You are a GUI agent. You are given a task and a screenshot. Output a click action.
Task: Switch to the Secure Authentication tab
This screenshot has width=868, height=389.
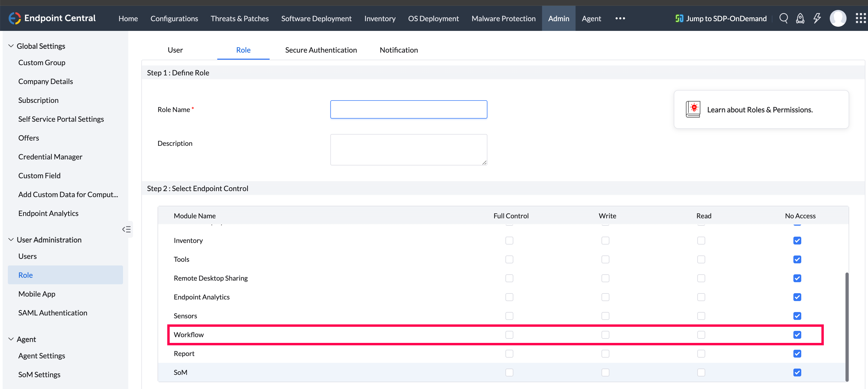pos(321,49)
